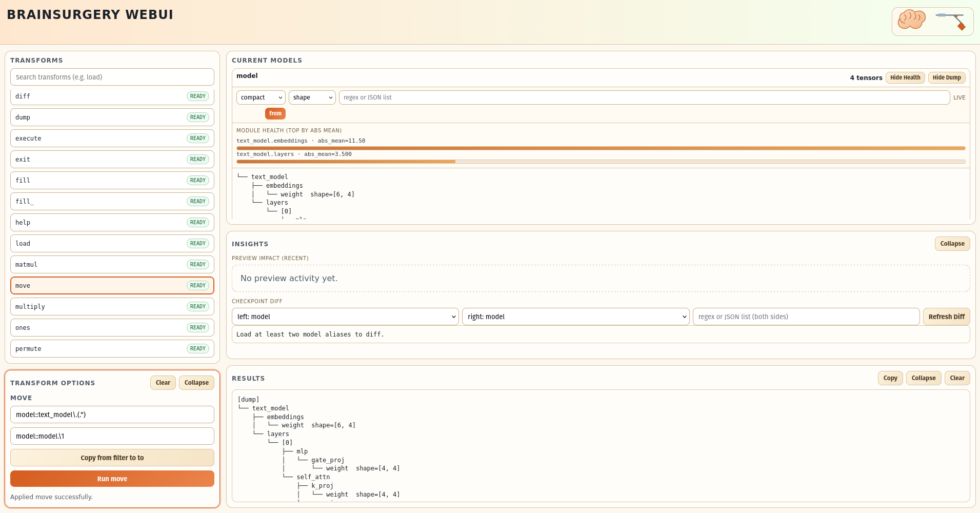Click gate_proj node in Results dump
This screenshot has width=980, height=513.
[x=328, y=460]
